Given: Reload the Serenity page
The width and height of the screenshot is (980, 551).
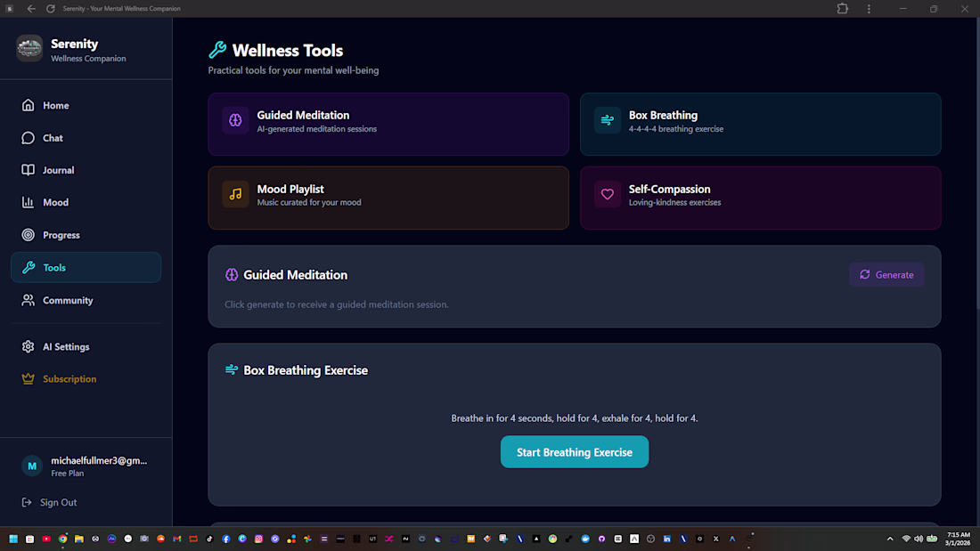Looking at the screenshot, I should pos(51,9).
